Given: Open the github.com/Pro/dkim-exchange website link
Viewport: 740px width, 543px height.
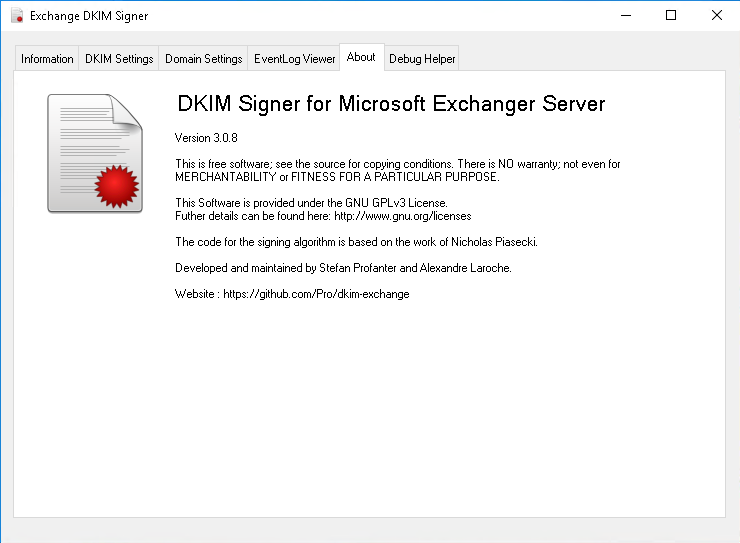Looking at the screenshot, I should pos(316,294).
